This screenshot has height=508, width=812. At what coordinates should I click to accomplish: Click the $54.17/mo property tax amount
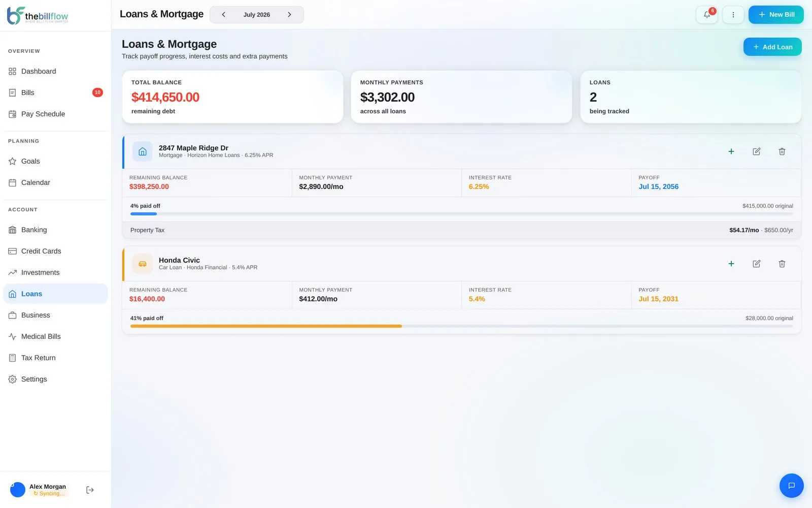coord(744,230)
